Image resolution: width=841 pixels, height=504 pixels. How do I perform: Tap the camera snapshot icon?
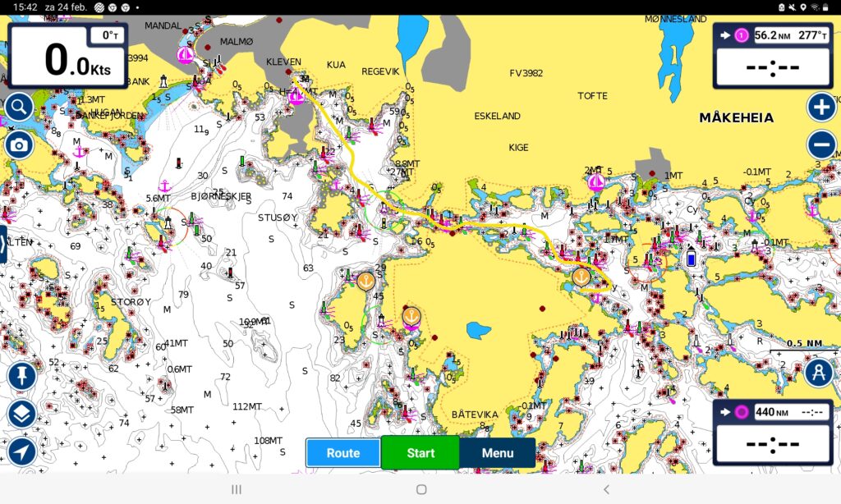19,145
